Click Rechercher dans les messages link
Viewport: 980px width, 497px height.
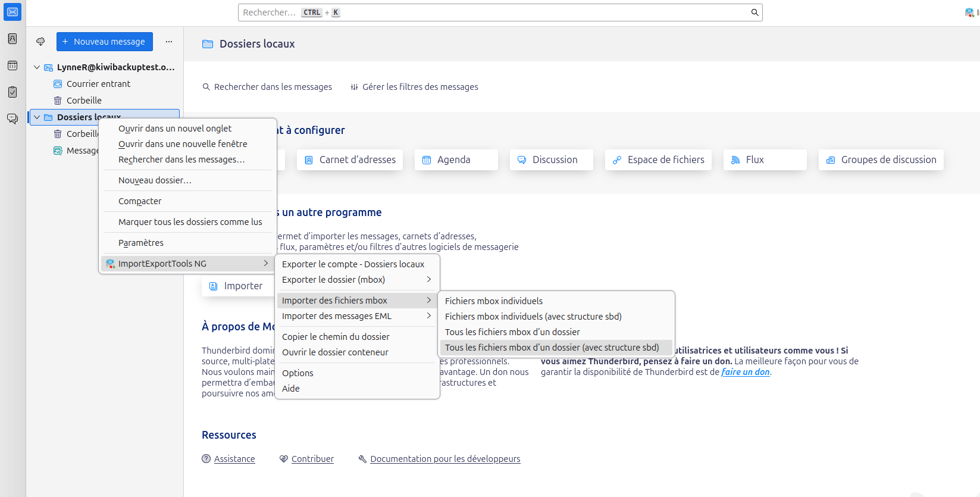pyautogui.click(x=267, y=87)
